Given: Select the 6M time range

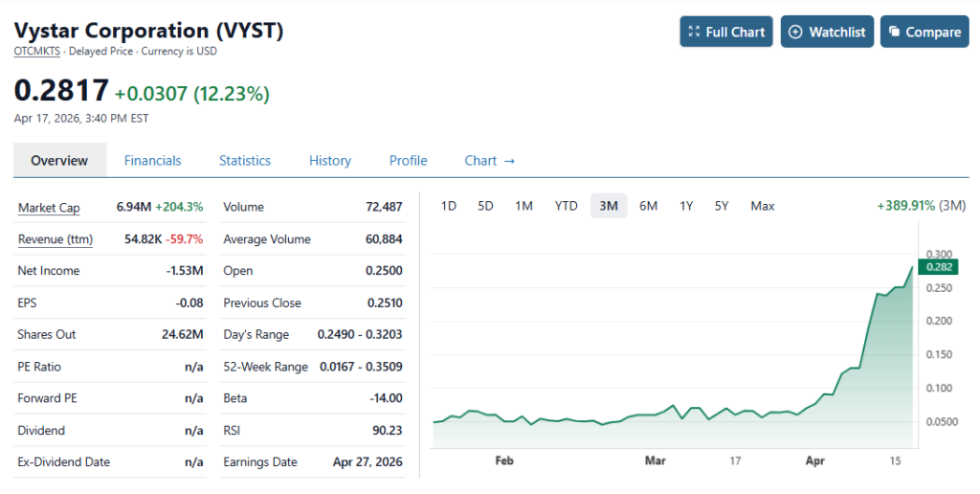Looking at the screenshot, I should point(648,206).
